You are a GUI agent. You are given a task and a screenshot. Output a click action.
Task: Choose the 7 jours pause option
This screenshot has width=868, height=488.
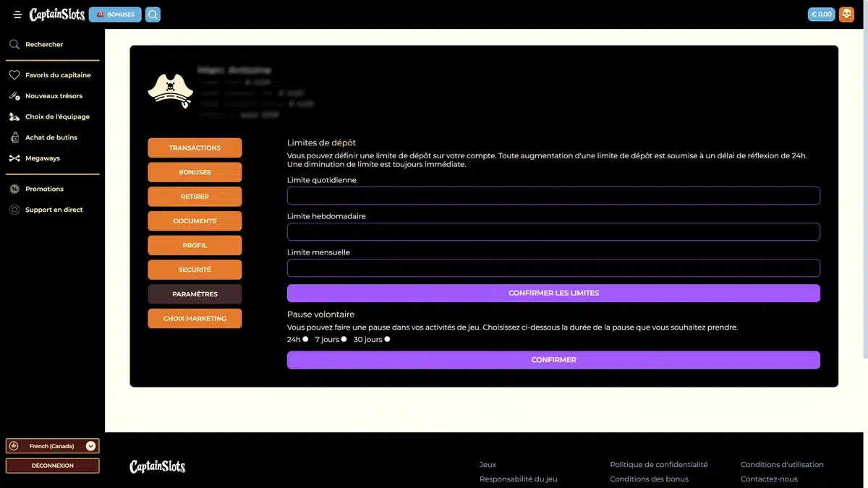(x=344, y=339)
